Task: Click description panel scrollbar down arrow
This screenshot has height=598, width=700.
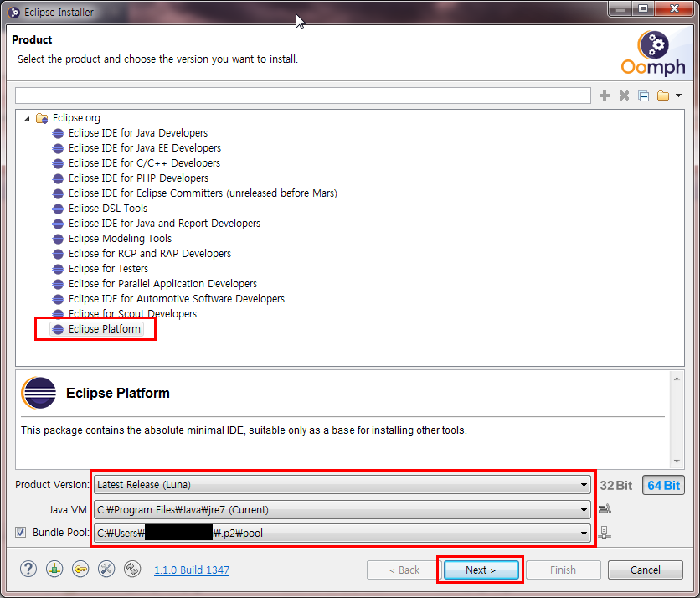Action: tap(677, 461)
